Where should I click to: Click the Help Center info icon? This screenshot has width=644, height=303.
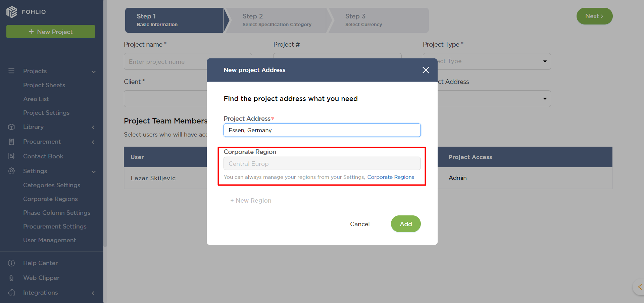11,263
